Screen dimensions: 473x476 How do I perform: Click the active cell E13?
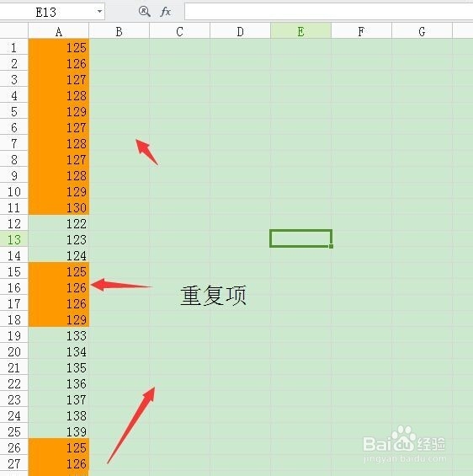pyautogui.click(x=300, y=238)
